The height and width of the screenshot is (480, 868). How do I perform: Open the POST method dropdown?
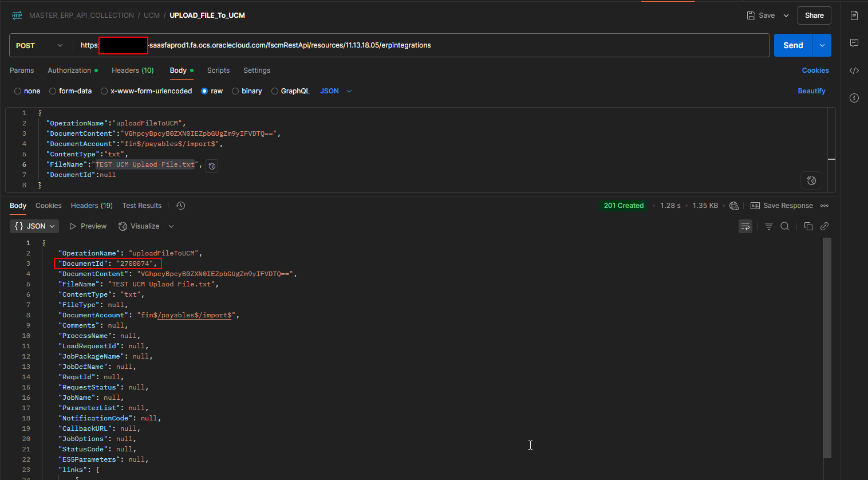[40, 45]
